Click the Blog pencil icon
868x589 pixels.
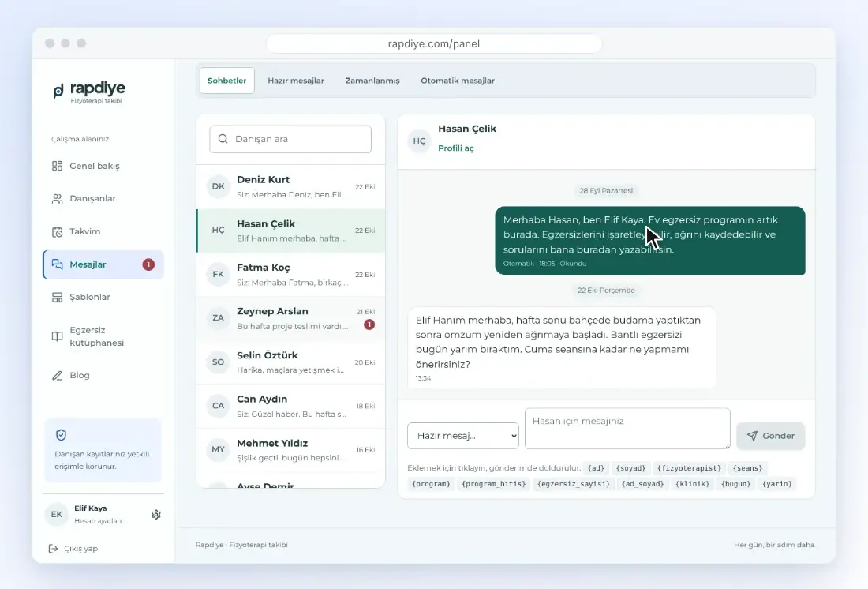pos(57,376)
